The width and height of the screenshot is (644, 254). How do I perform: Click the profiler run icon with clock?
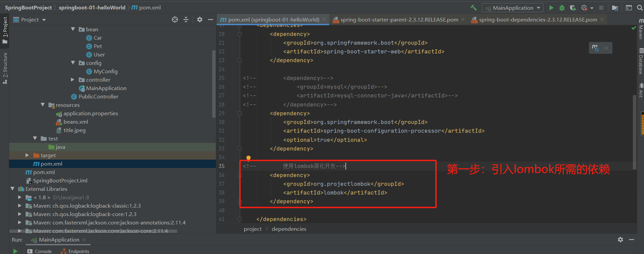click(x=584, y=8)
